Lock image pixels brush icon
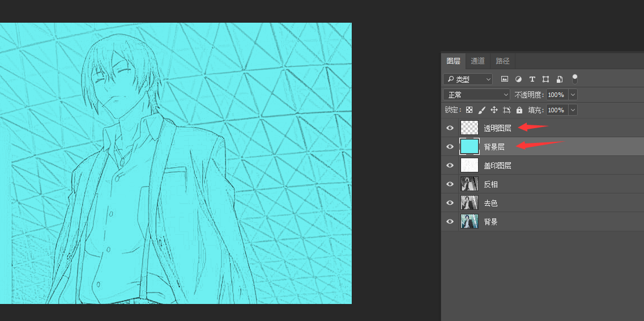Image resolution: width=644 pixels, height=321 pixels. [x=482, y=110]
